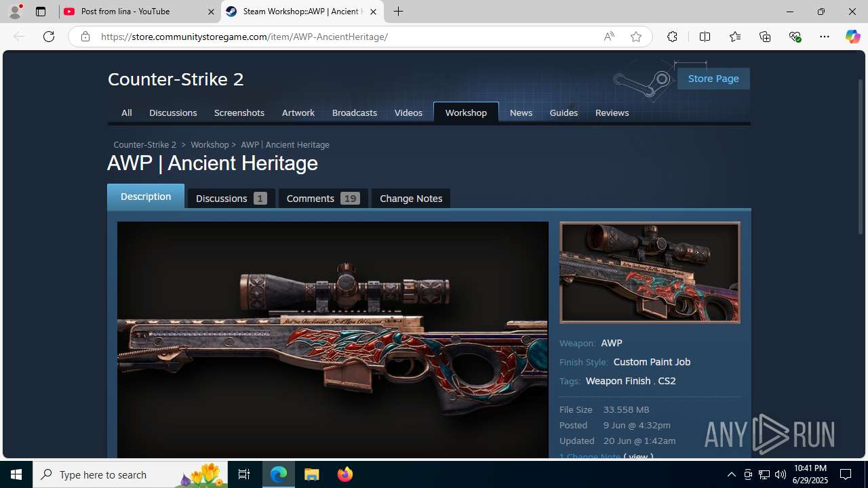Open the Extensions puzzle icon
Viewport: 868px width, 488px height.
coord(672,37)
